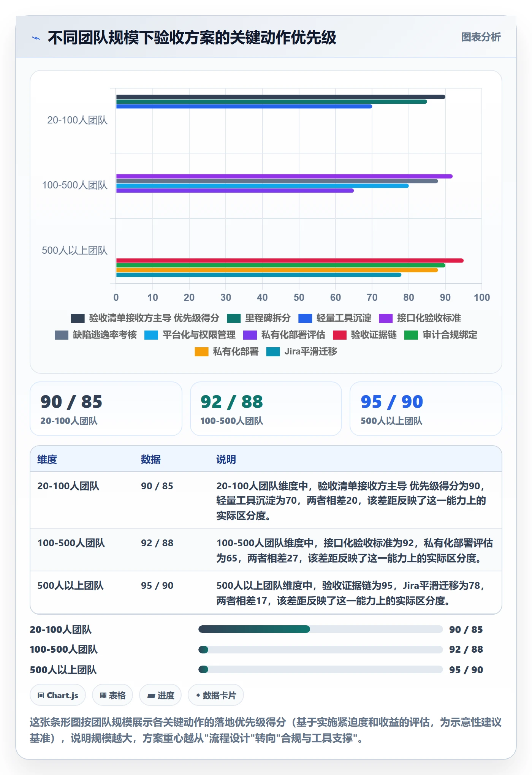Click the x-axis tick label 50
532x775 pixels.
click(x=299, y=297)
